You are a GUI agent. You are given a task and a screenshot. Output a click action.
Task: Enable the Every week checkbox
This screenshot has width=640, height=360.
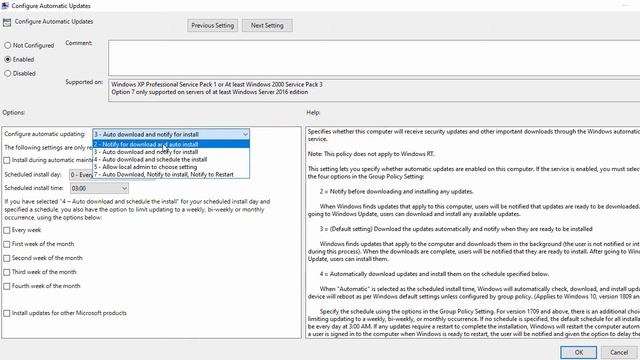7,230
